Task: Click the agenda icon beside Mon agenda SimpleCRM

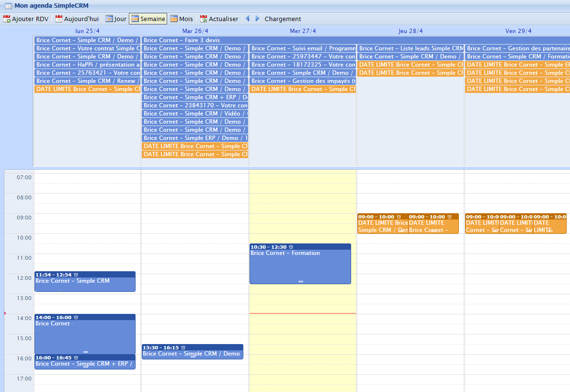Action: (8, 6)
